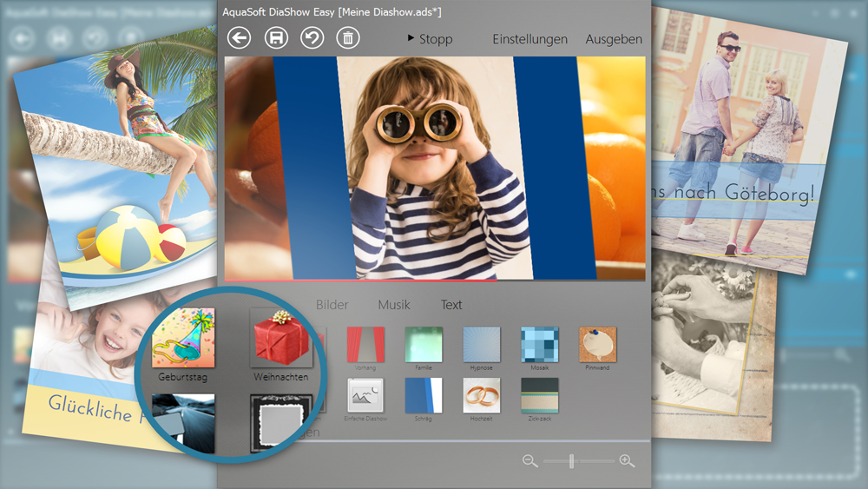Save the slideshow with the floppy disk icon
The width and height of the screenshot is (868, 489).
click(276, 38)
